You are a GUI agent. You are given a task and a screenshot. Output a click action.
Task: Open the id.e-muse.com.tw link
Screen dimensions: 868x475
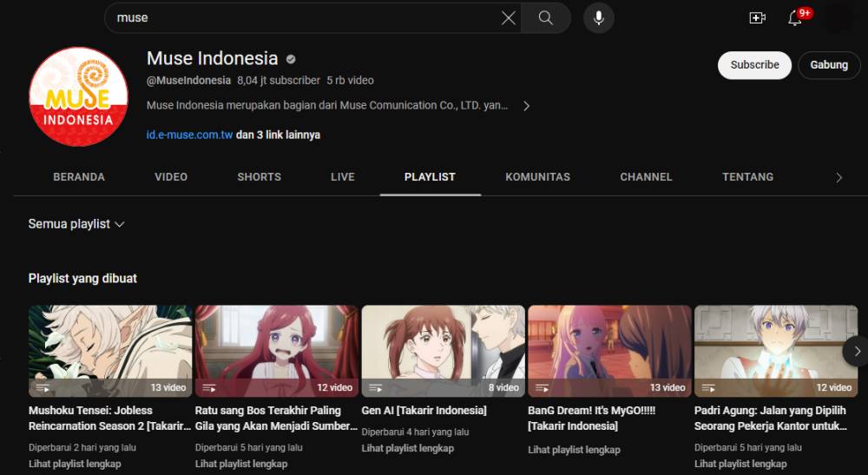click(x=189, y=135)
